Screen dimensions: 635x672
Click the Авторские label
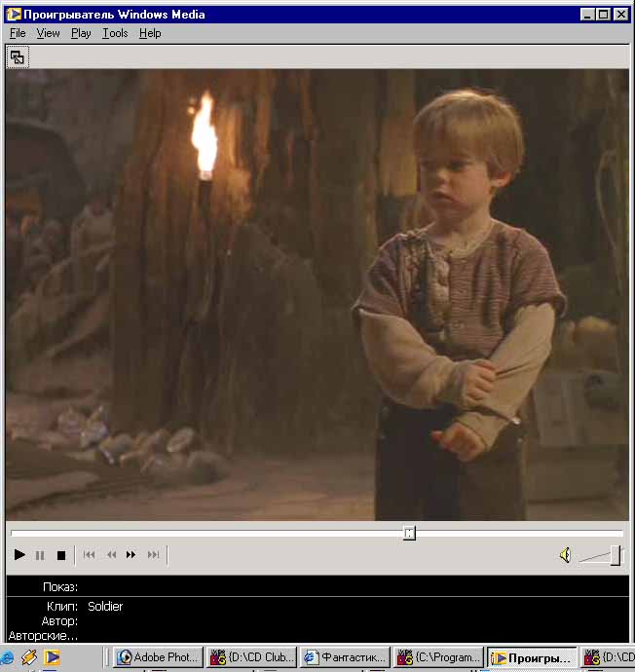43,636
